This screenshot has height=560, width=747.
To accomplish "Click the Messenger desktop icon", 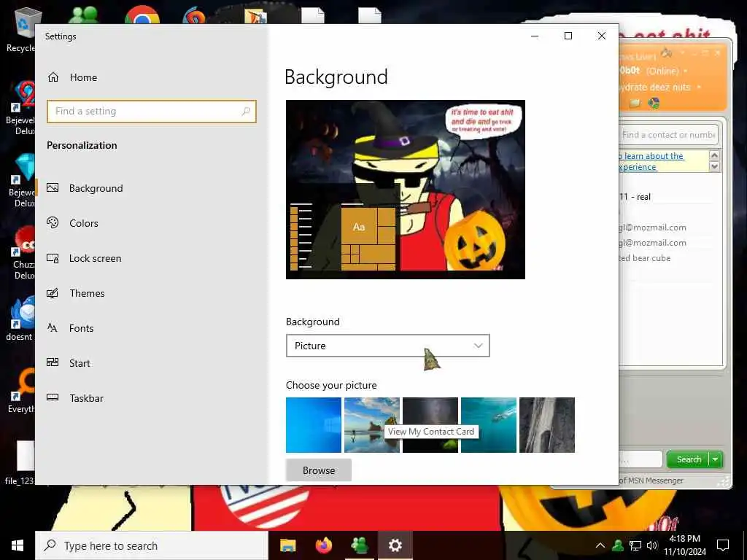I will click(x=83, y=15).
